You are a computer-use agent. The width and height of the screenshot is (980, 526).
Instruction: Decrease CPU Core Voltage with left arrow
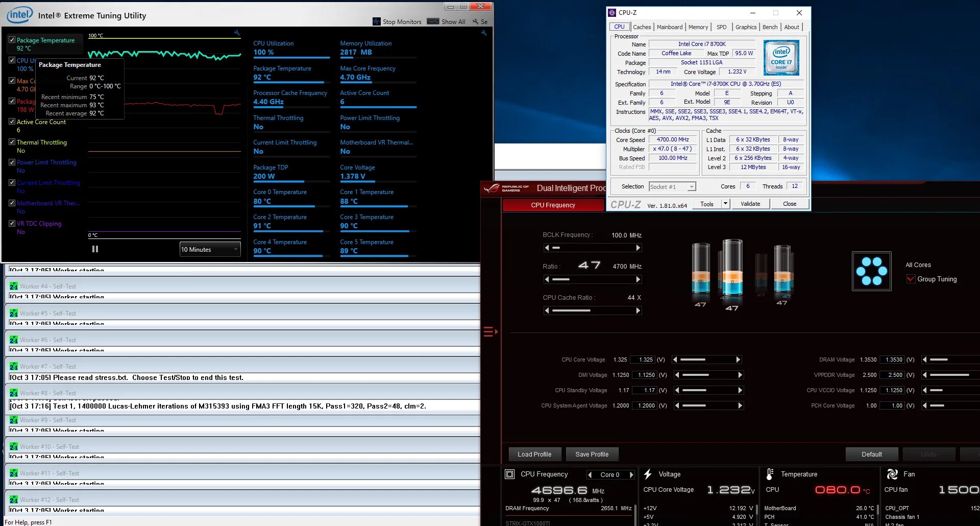click(675, 360)
